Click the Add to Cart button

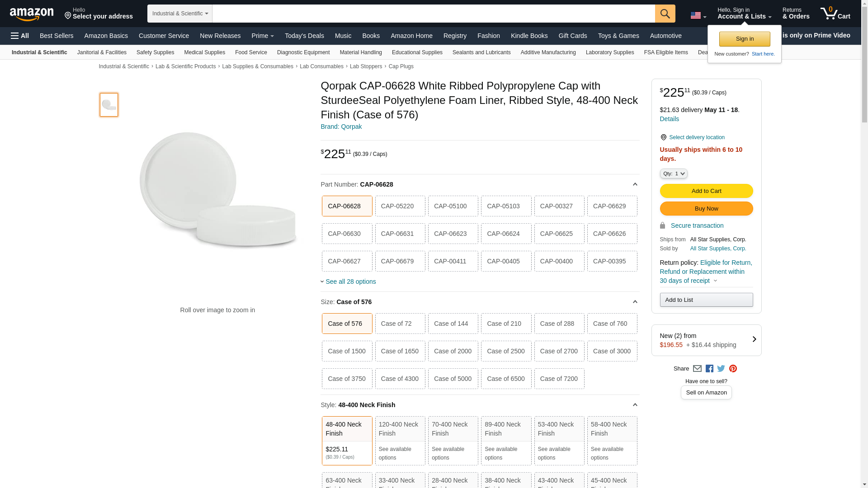pos(706,191)
